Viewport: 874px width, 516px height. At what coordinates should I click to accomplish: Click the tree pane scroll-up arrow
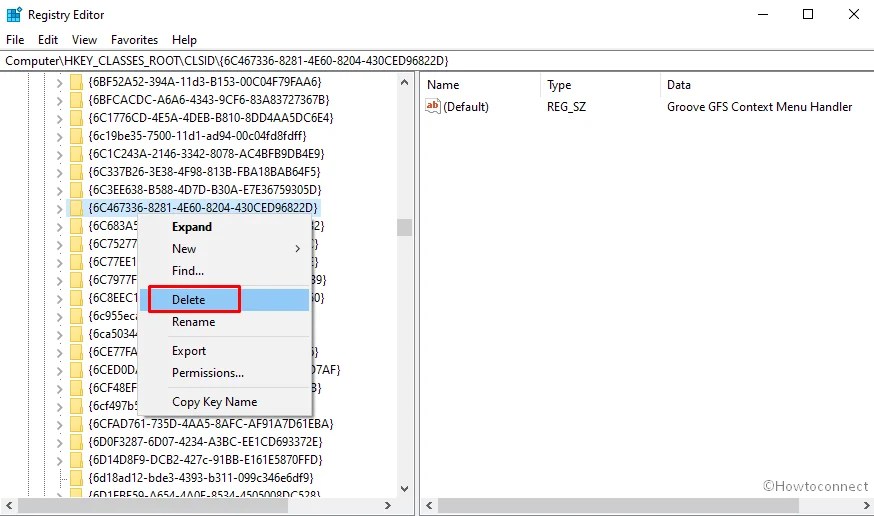(x=405, y=82)
